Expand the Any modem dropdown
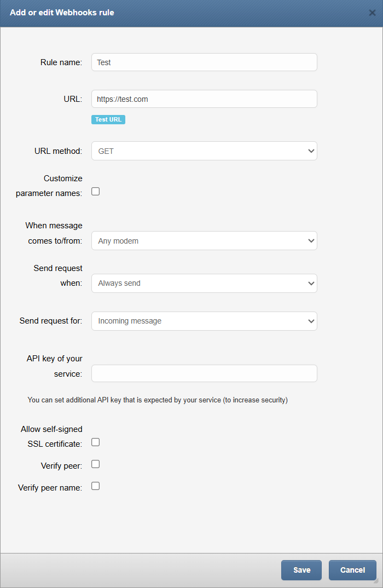 (204, 241)
